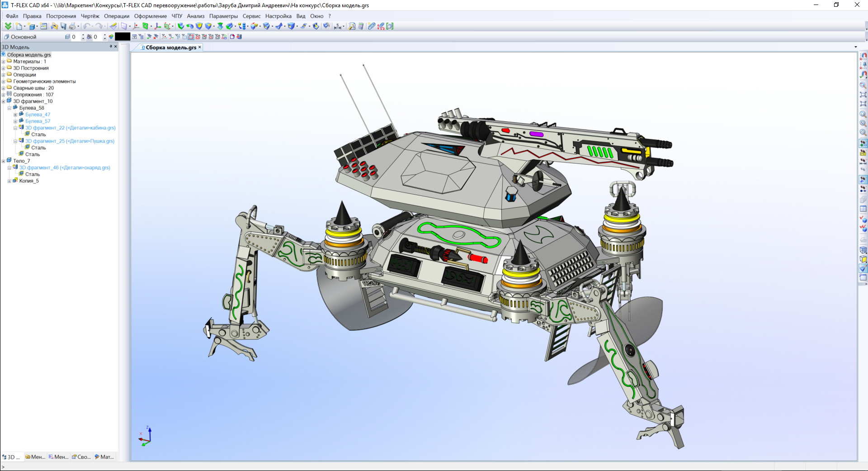Click the open file folder icon
The width and height of the screenshot is (868, 471).
tap(54, 26)
